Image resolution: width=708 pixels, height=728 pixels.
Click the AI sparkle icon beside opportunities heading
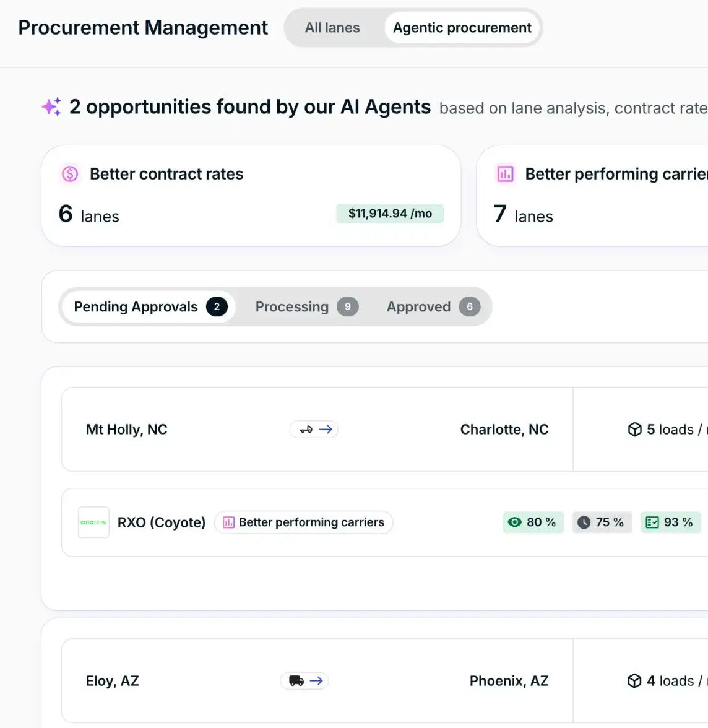coord(51,107)
